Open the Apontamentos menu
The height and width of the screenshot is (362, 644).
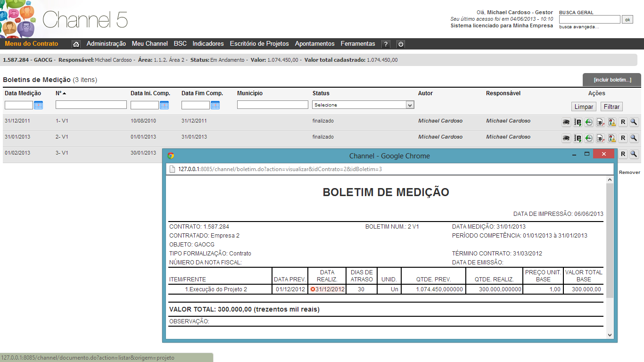[315, 44]
